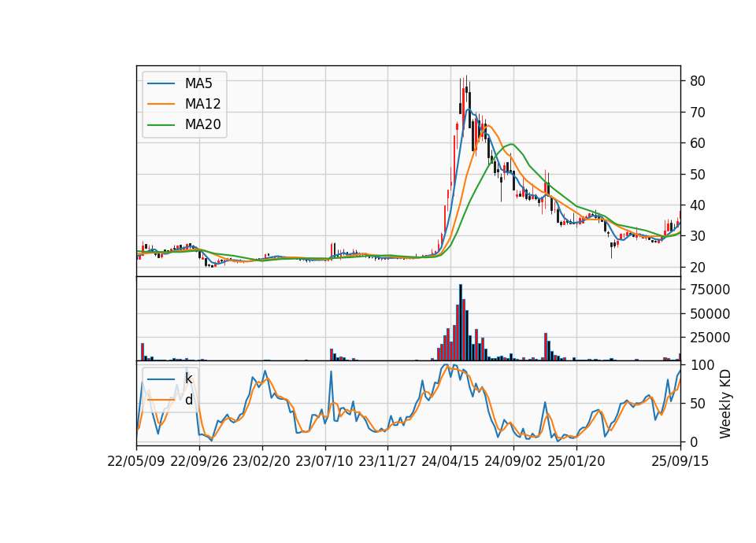Click the price axis value 30
The width and height of the screenshot is (756, 543).
pyautogui.click(x=697, y=236)
